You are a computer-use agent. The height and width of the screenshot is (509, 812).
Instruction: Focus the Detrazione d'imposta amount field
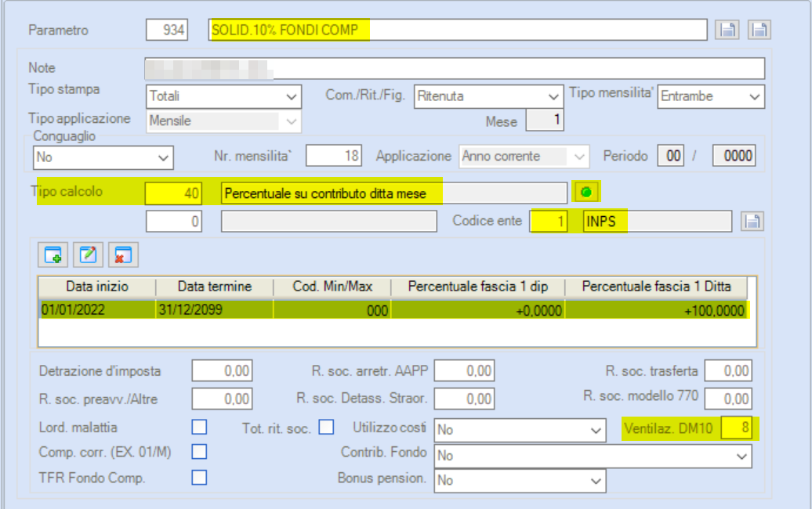222,370
